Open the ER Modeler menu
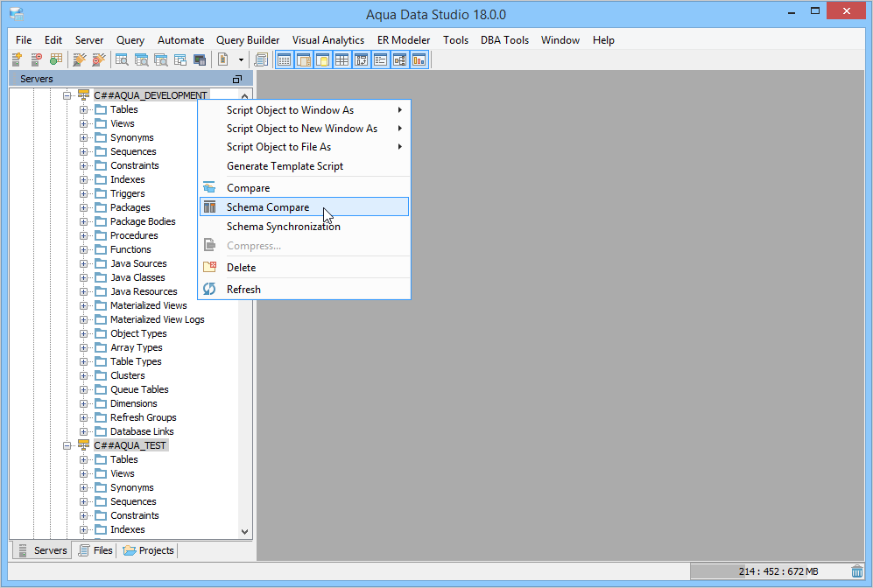Screen dimensions: 873x588 (404, 40)
